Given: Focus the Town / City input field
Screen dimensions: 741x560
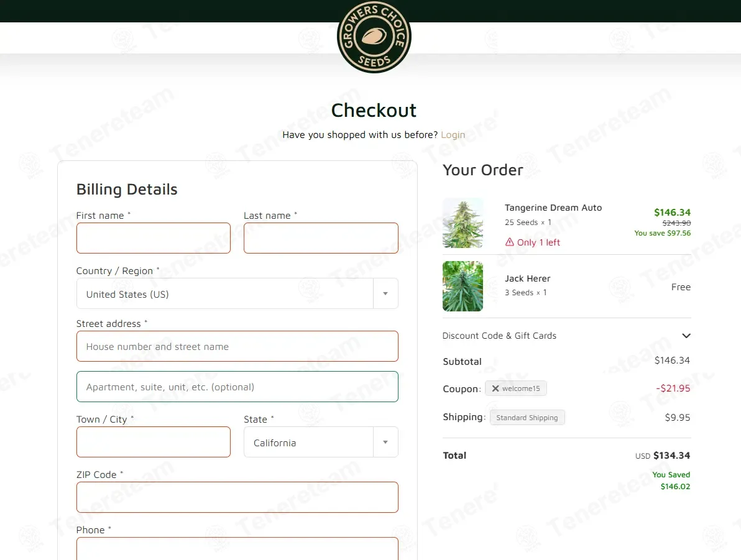Looking at the screenshot, I should (x=154, y=442).
